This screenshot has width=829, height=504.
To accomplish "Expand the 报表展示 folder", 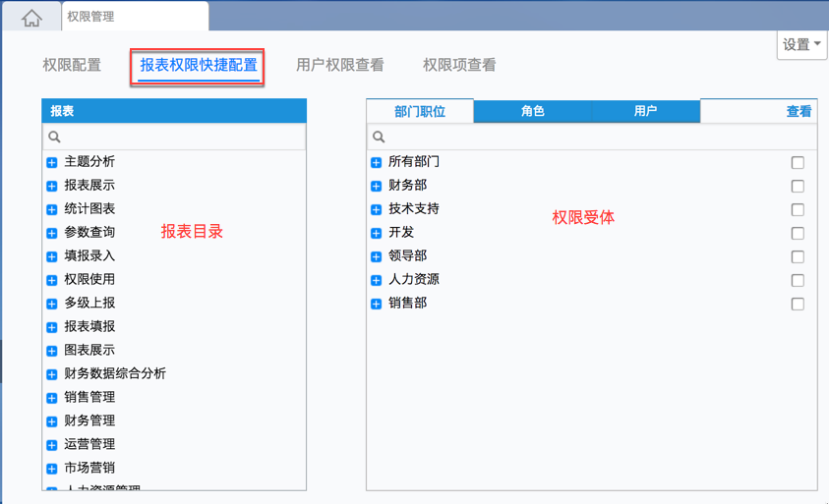I will tap(52, 186).
